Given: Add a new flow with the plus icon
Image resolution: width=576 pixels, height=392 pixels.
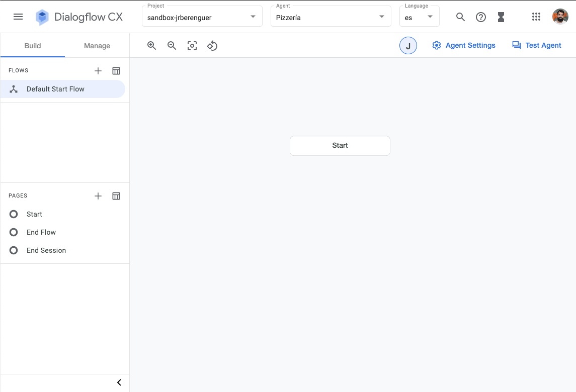Looking at the screenshot, I should [98, 70].
